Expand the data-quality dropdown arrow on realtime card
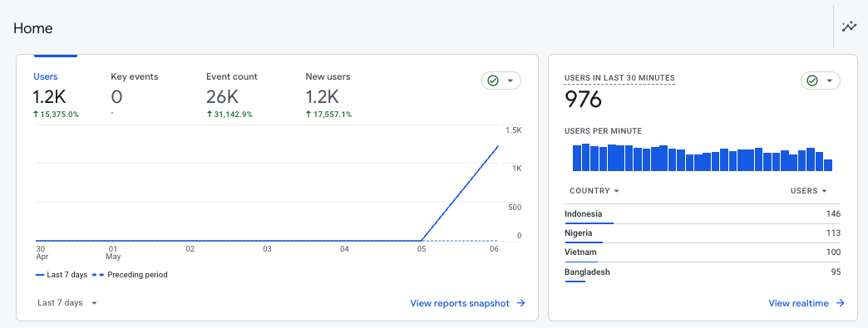Viewport: 868px width, 328px height. [x=829, y=81]
